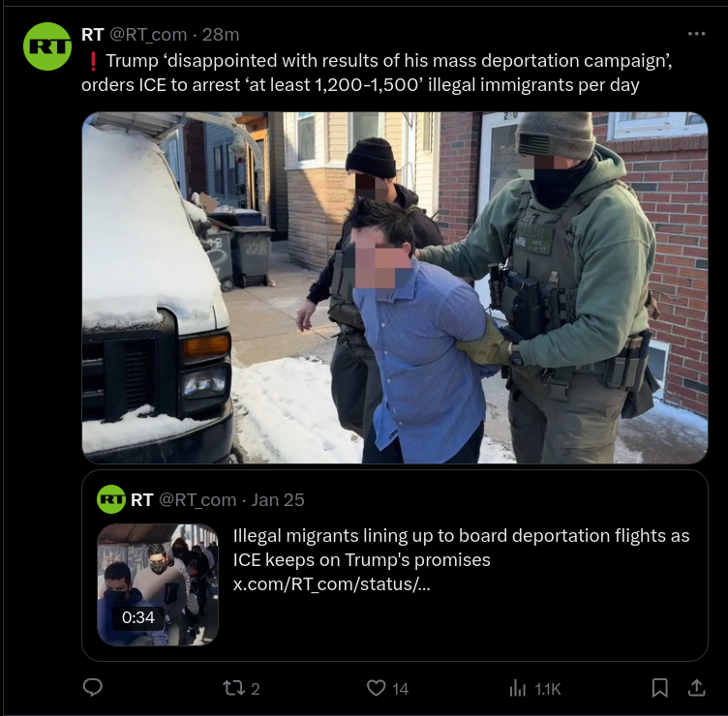Click the reply speech bubble icon

point(92,687)
